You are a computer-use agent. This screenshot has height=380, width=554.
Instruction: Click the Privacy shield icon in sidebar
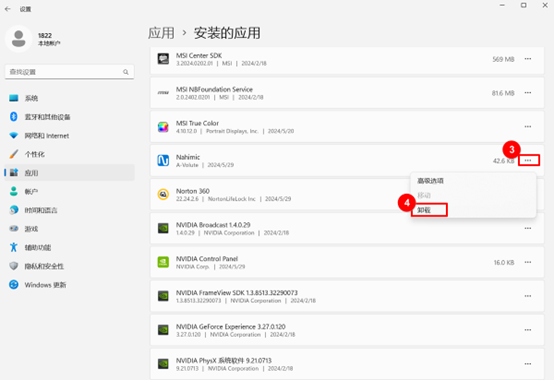click(x=13, y=266)
